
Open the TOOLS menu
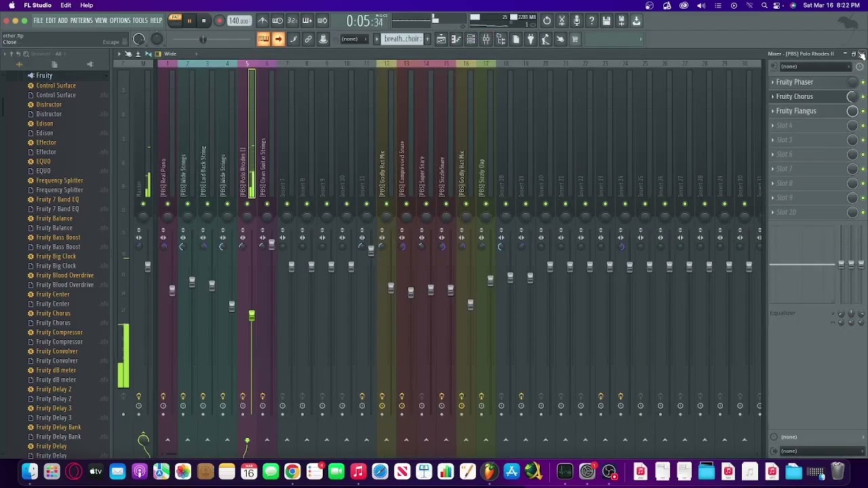pos(140,21)
